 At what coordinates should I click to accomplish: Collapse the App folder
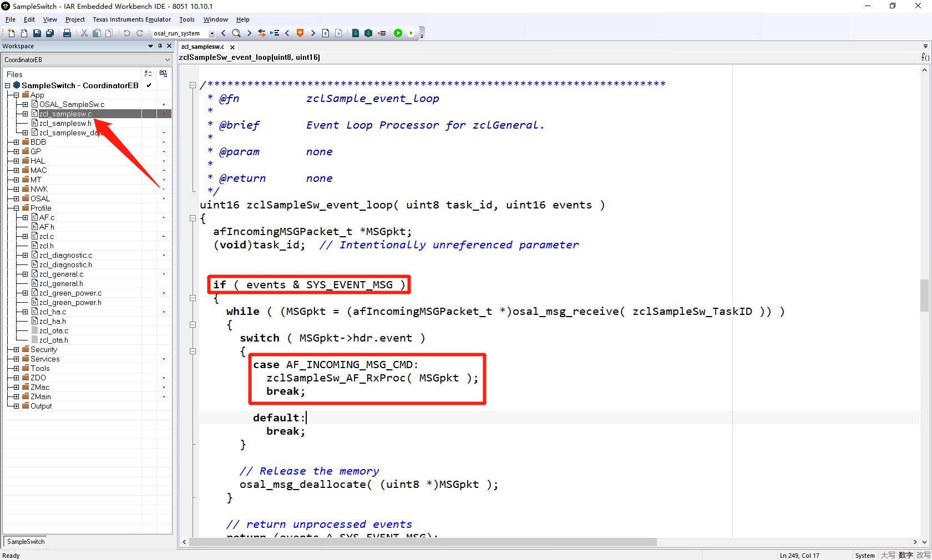point(16,95)
